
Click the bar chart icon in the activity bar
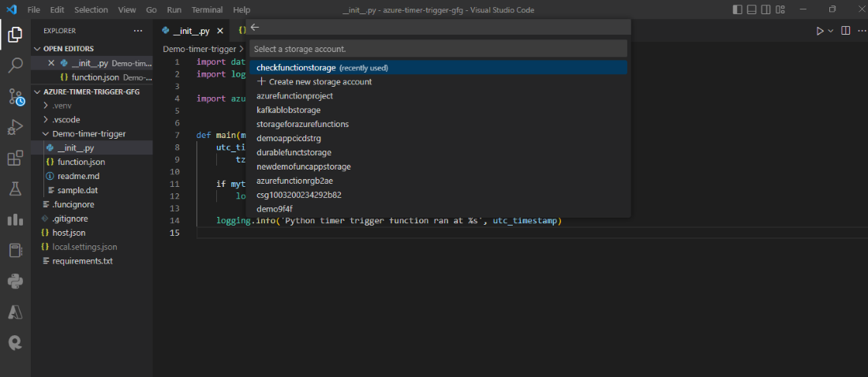pos(15,220)
